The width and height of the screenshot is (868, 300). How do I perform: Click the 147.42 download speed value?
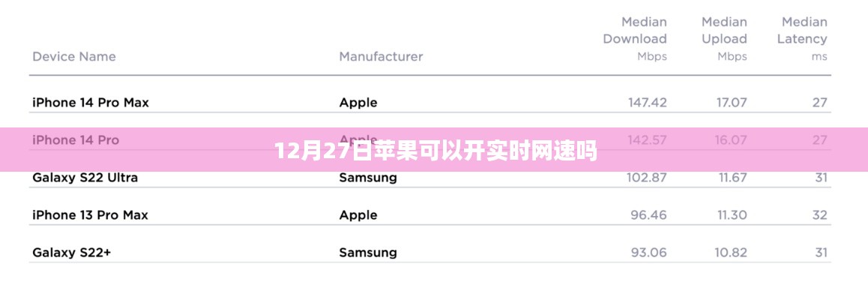647,103
